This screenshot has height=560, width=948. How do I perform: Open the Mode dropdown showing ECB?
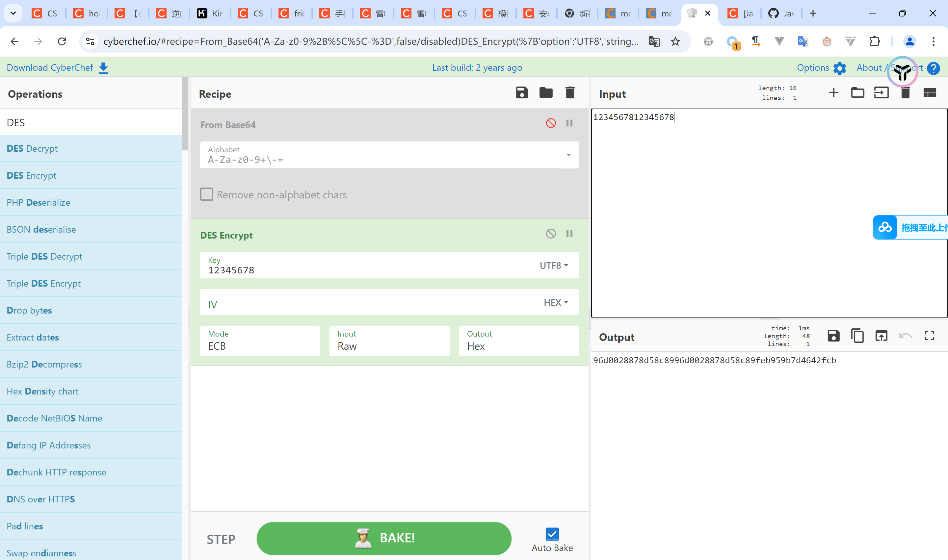point(260,341)
